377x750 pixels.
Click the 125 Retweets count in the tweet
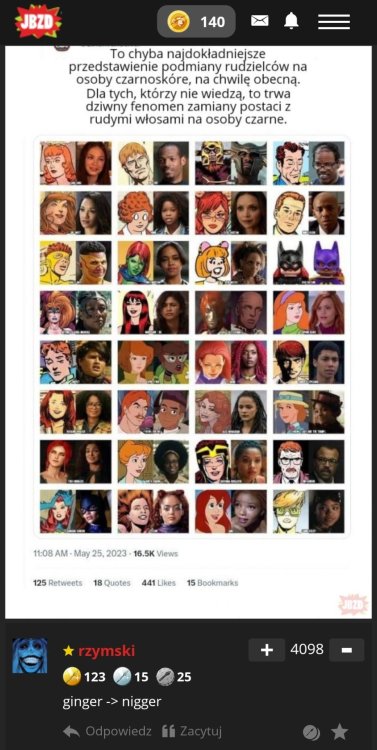tap(57, 583)
